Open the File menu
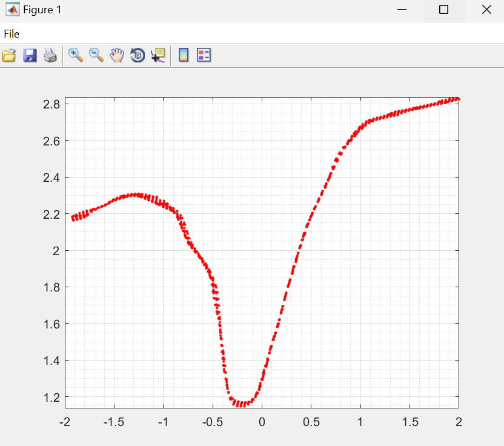Image resolution: width=504 pixels, height=446 pixels. click(12, 34)
